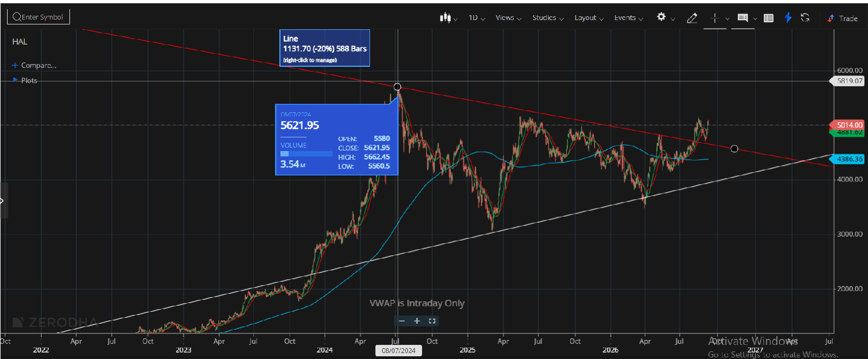Click the 3.54M volume value
Screen dimensions: 868x359
(293, 164)
